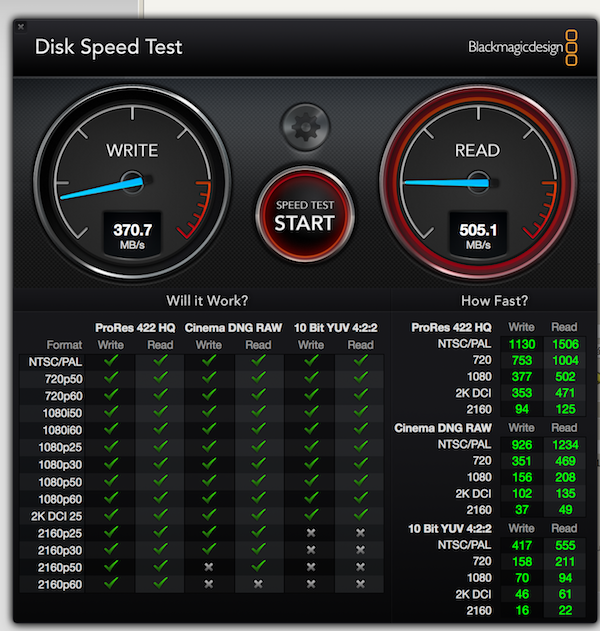The width and height of the screenshot is (600, 631).
Task: Start the speed test
Action: pyautogui.click(x=305, y=215)
